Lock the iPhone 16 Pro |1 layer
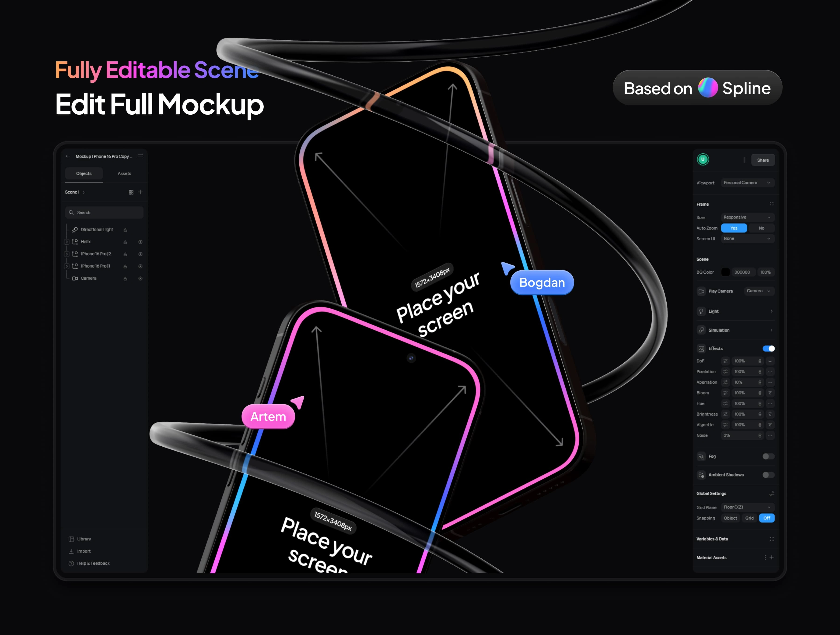Image resolution: width=840 pixels, height=635 pixels. tap(125, 266)
